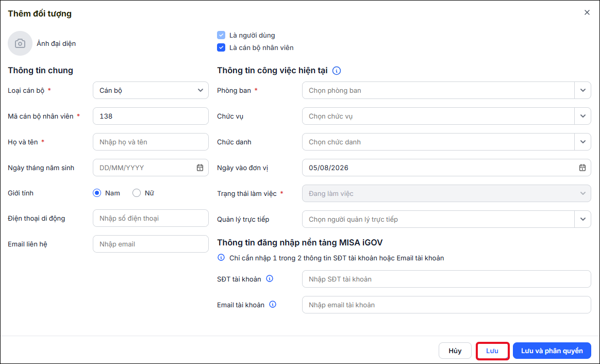Click the Hủy button
This screenshot has height=364, width=600.
[455, 351]
